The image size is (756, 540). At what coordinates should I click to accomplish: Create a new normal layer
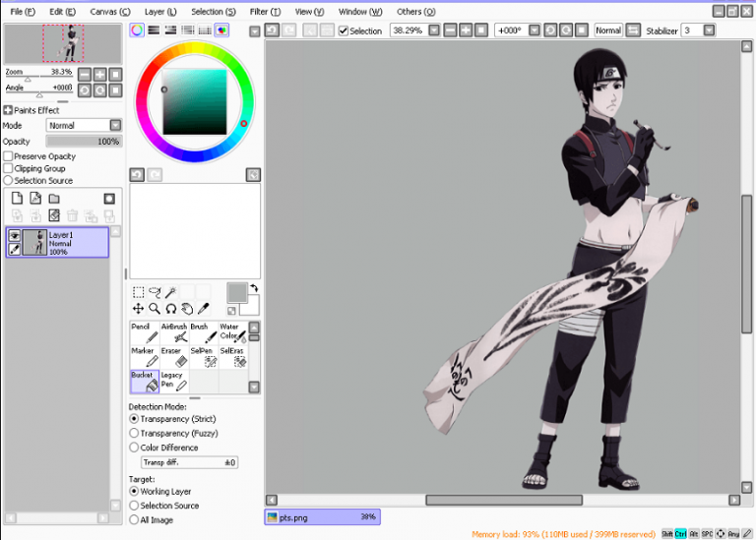[17, 199]
